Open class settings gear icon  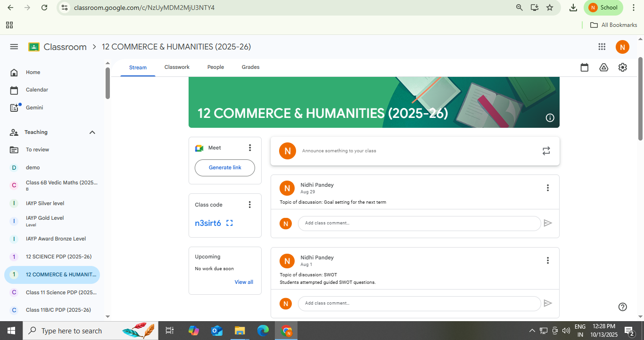(x=623, y=67)
